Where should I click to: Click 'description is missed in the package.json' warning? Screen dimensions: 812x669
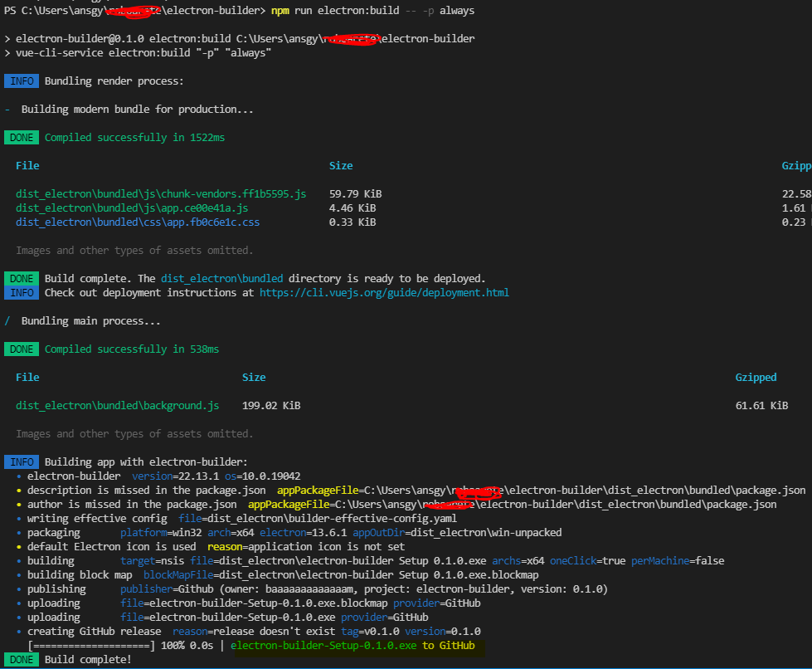pyautogui.click(x=147, y=491)
